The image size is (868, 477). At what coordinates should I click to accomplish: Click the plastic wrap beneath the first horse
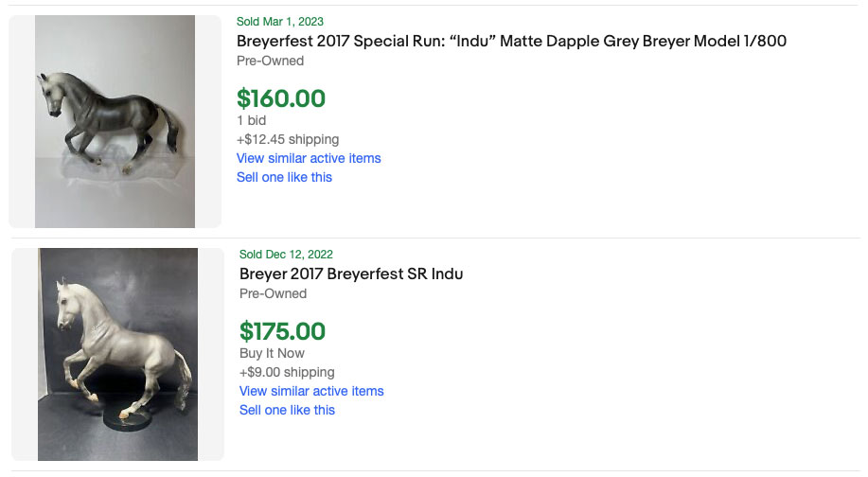click(95, 164)
